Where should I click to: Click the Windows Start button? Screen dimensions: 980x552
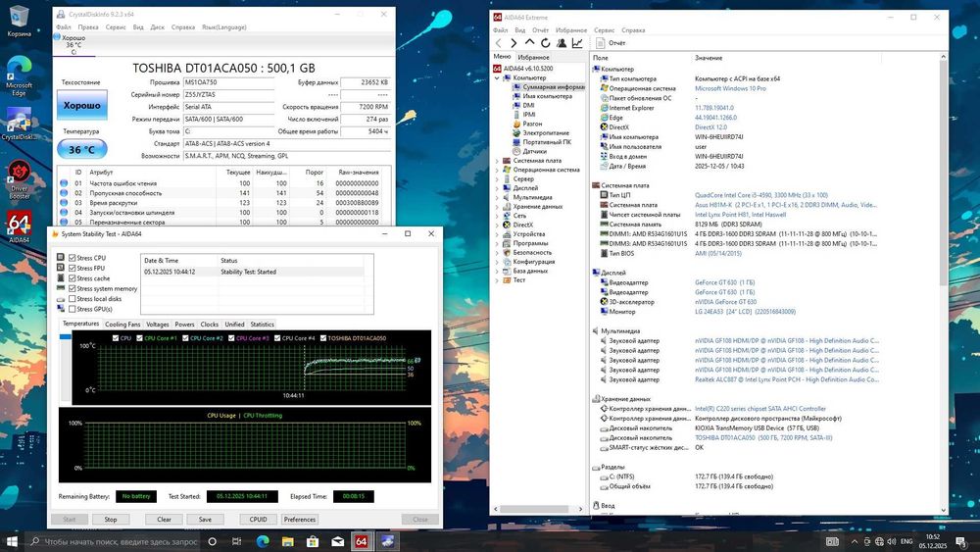tap(12, 541)
